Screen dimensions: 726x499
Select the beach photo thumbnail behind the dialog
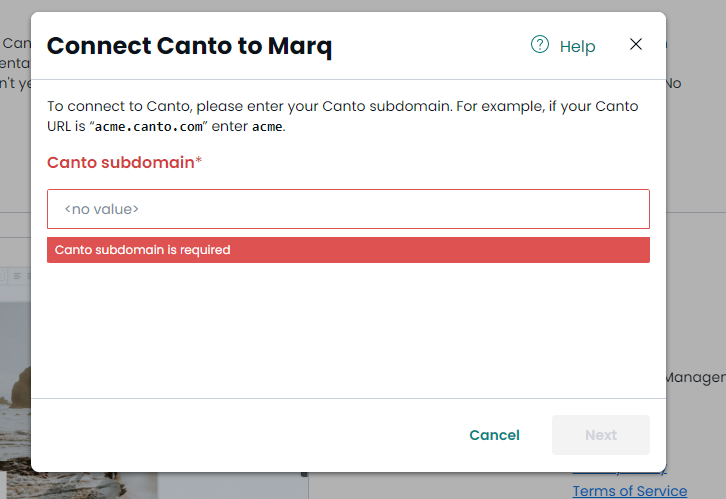15,393
